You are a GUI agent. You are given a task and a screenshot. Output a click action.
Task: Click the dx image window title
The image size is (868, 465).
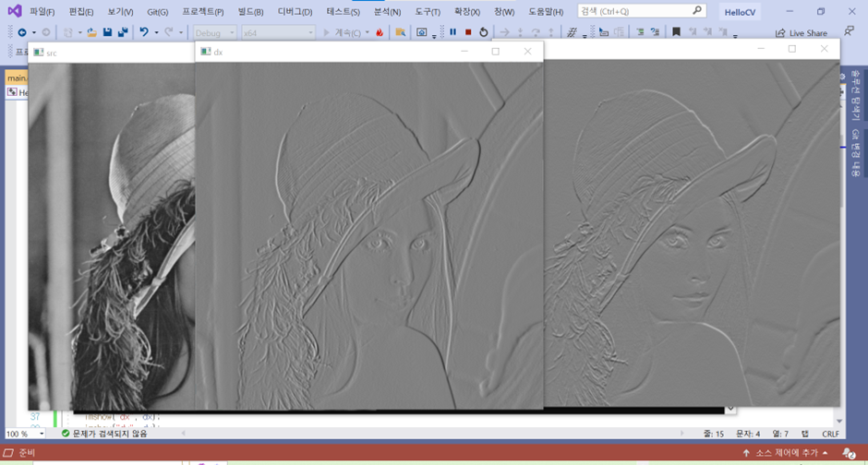click(x=218, y=52)
